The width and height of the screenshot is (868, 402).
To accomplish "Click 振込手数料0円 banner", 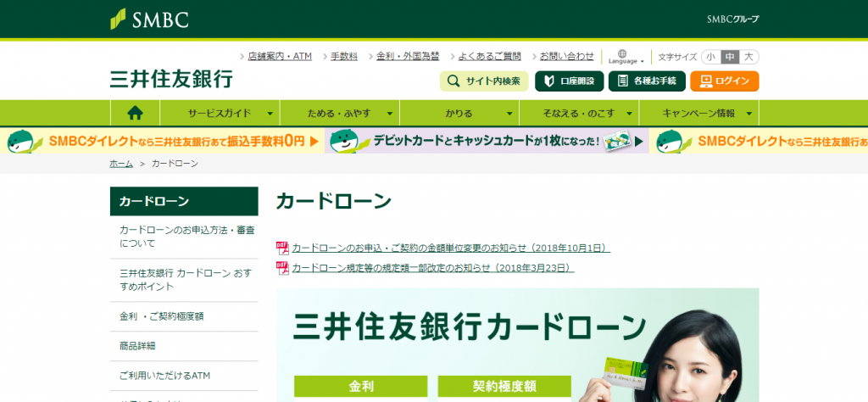I will [162, 141].
